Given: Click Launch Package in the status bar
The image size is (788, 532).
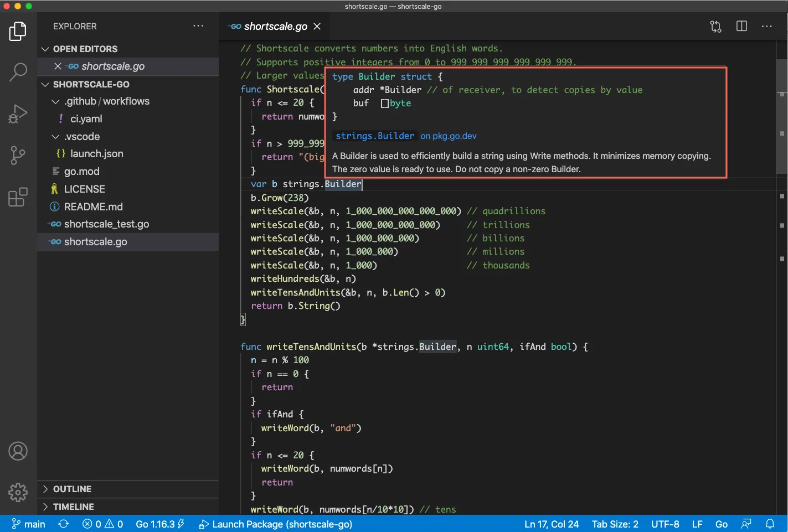Looking at the screenshot, I should click(275, 524).
